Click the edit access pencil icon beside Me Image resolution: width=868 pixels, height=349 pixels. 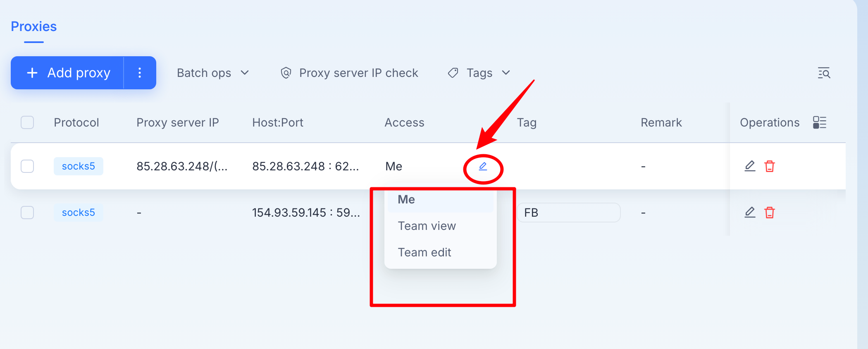point(483,166)
